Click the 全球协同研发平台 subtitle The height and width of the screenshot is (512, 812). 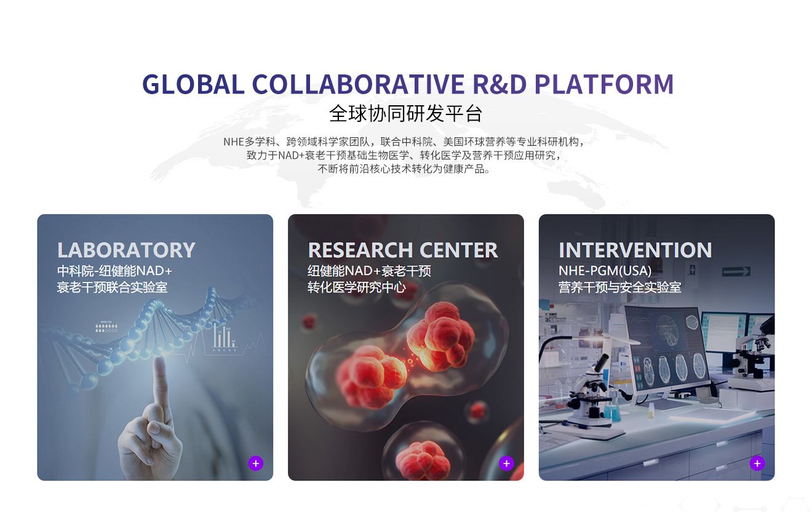pyautogui.click(x=406, y=114)
